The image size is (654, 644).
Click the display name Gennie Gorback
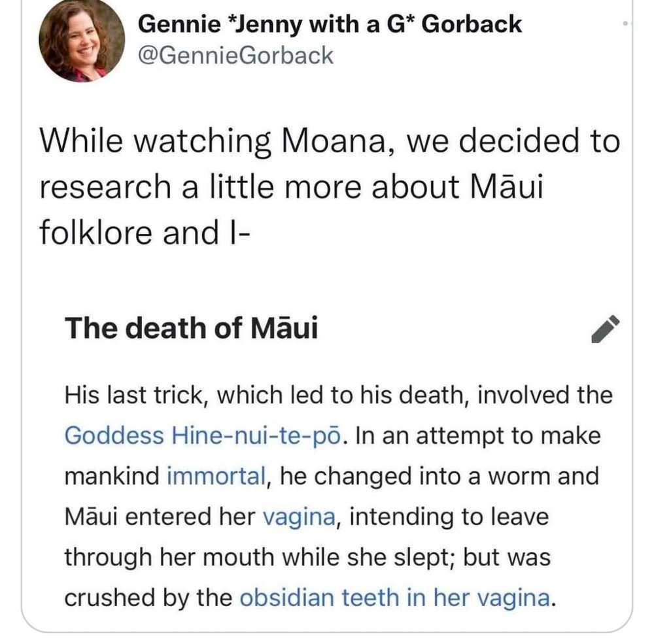330,24
